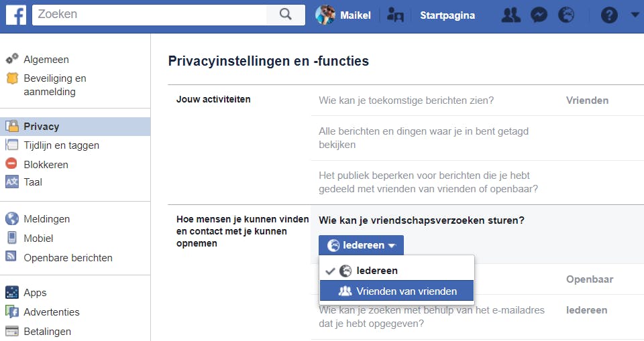
Task: Focus the Zoeken search field
Action: tap(151, 15)
